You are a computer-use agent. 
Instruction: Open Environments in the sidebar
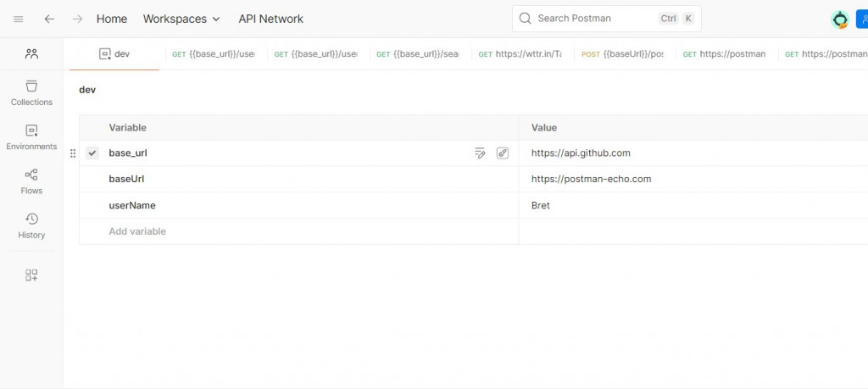click(31, 136)
